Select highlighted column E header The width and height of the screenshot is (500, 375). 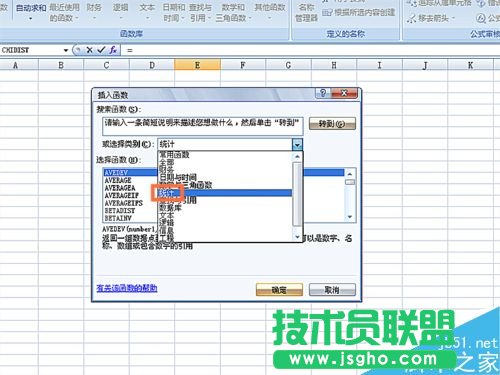pyautogui.click(x=197, y=65)
